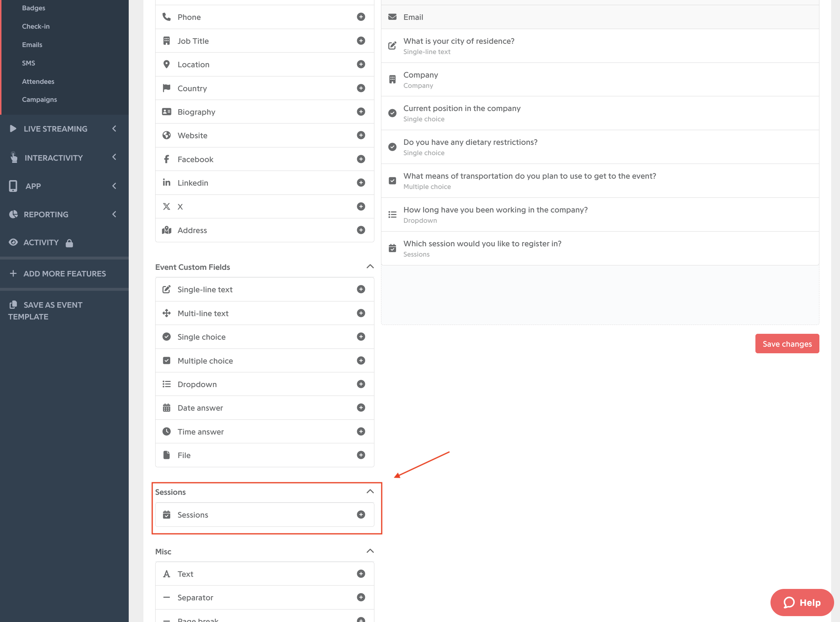Image resolution: width=840 pixels, height=622 pixels.
Task: Add the Website field with its plus icon
Action: click(x=361, y=135)
